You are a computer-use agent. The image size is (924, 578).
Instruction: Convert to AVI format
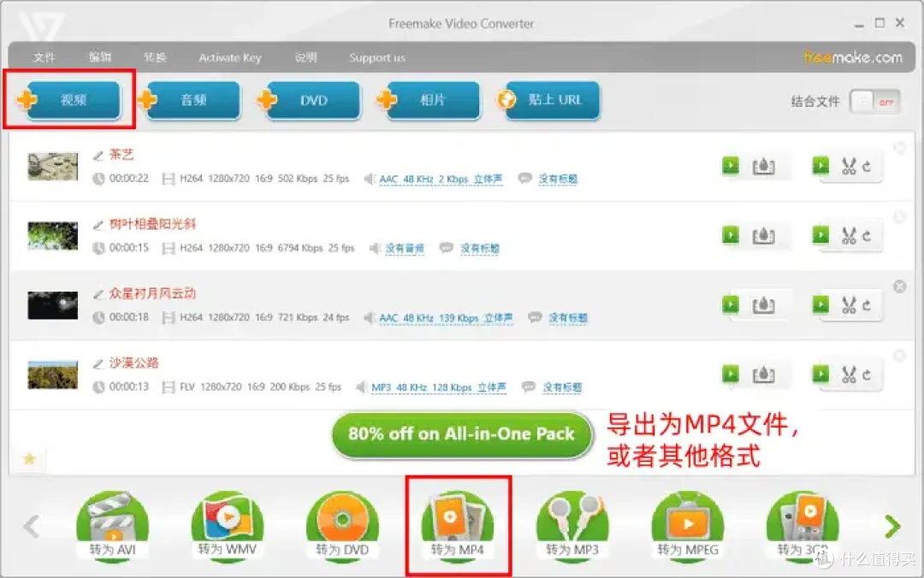[x=112, y=526]
